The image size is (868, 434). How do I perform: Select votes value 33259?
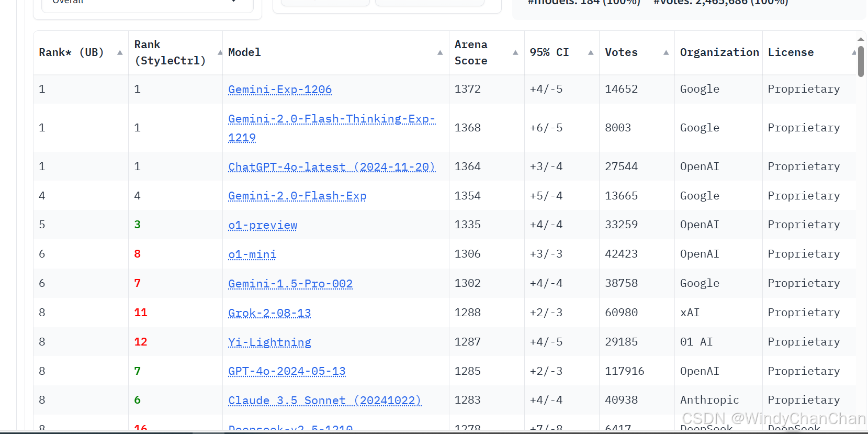(x=621, y=225)
